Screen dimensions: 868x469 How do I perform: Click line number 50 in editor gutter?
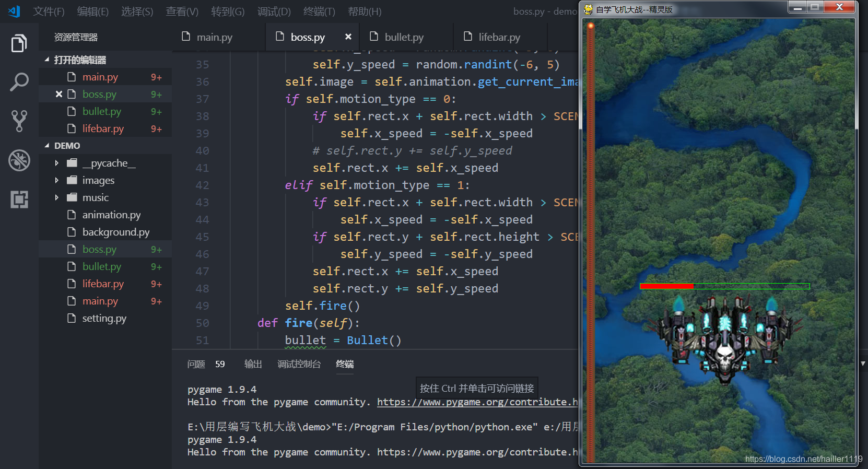click(202, 323)
